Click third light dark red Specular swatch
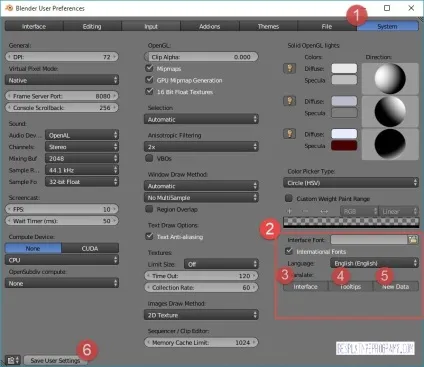The height and width of the screenshot is (367, 424). coord(344,146)
